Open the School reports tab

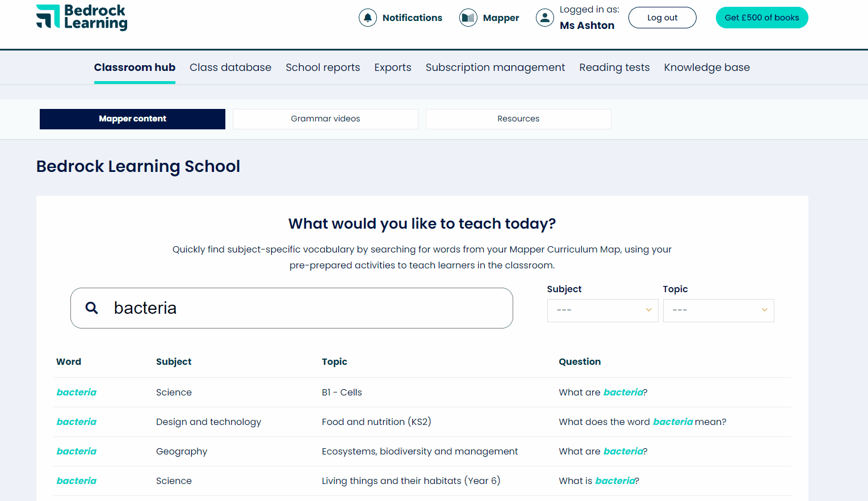322,67
